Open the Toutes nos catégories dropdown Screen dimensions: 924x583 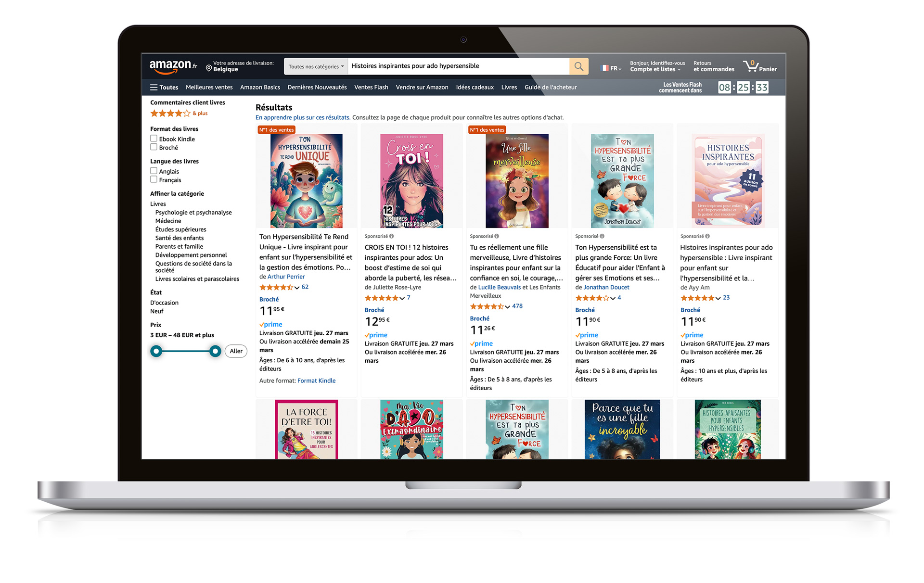[316, 66]
